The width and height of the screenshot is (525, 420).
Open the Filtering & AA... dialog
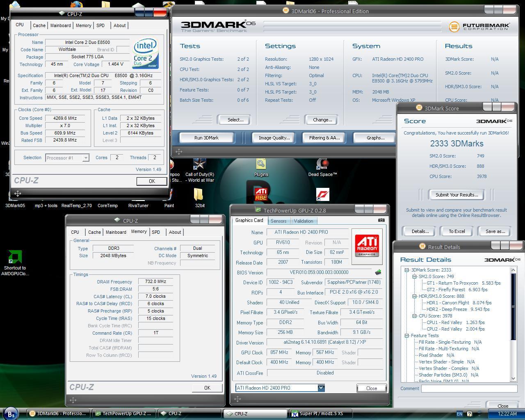point(324,138)
